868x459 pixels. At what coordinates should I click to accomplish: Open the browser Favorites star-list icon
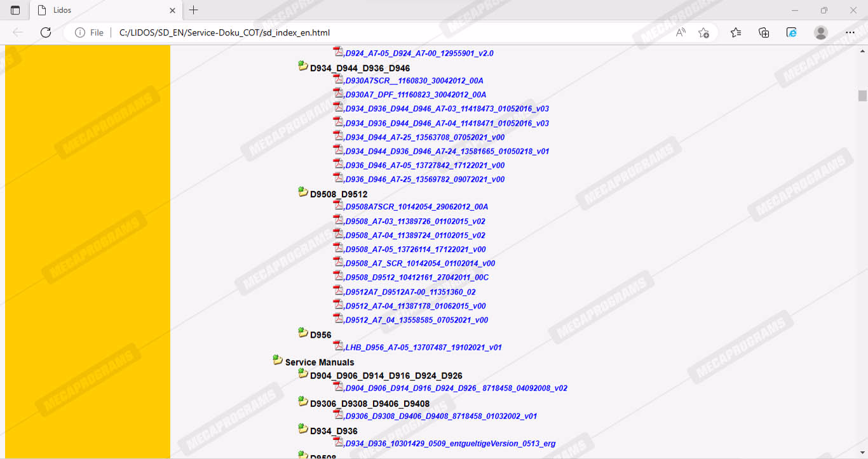coord(735,32)
